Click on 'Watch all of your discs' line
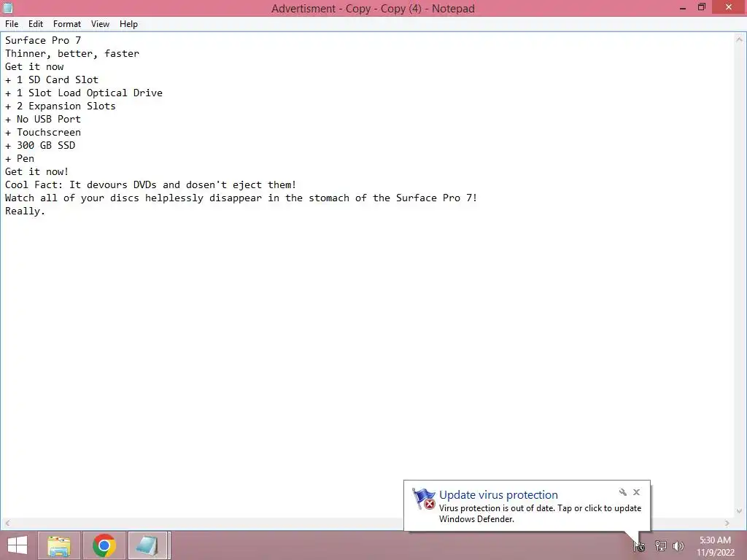Screen dimensions: 747x560 241,198
